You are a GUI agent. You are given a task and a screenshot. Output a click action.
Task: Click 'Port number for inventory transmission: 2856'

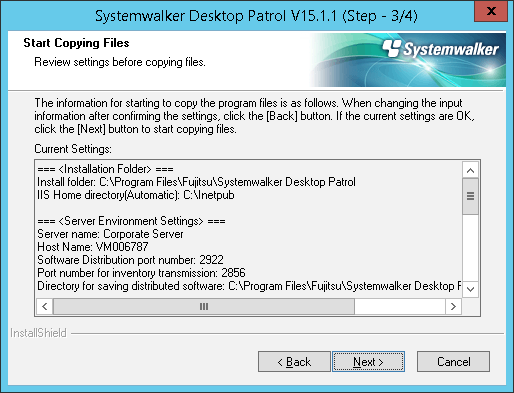pos(141,273)
